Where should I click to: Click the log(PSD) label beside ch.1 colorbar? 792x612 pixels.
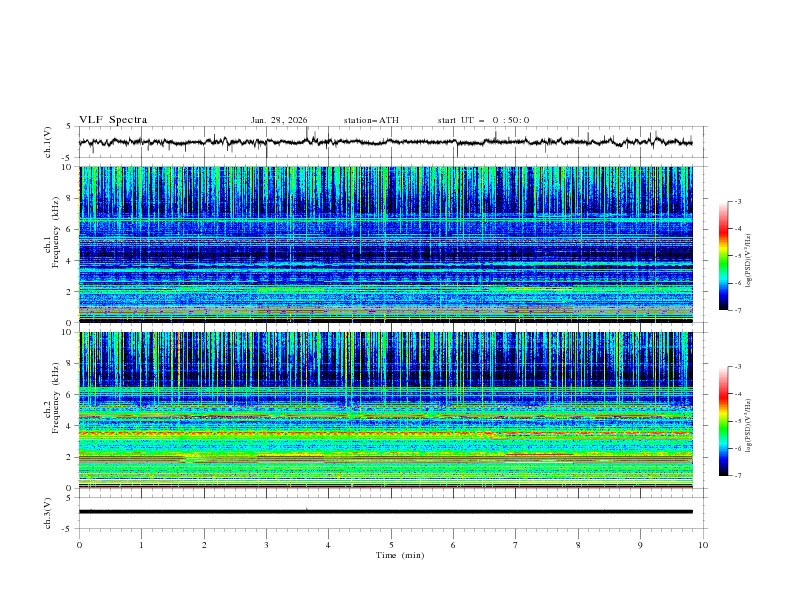pyautogui.click(x=748, y=261)
